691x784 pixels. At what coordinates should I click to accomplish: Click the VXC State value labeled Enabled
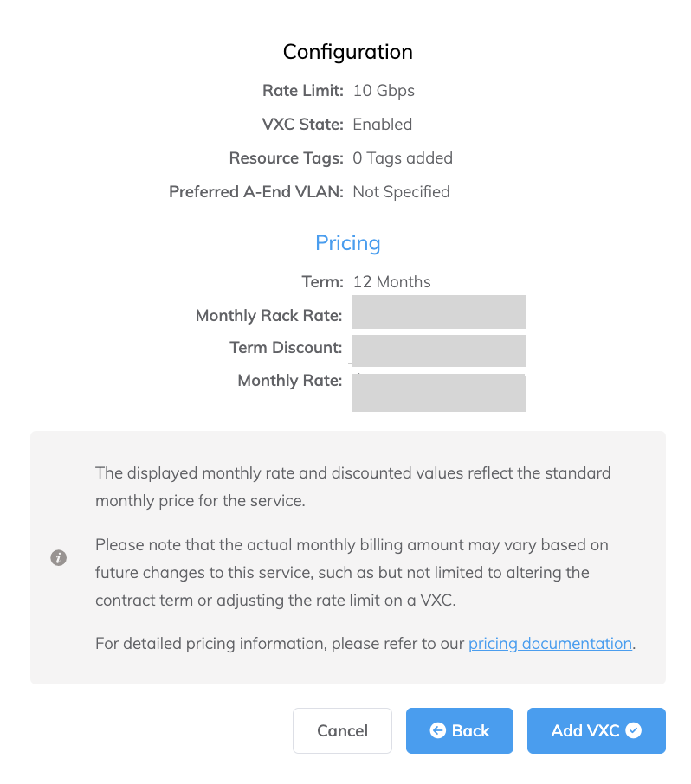[382, 124]
